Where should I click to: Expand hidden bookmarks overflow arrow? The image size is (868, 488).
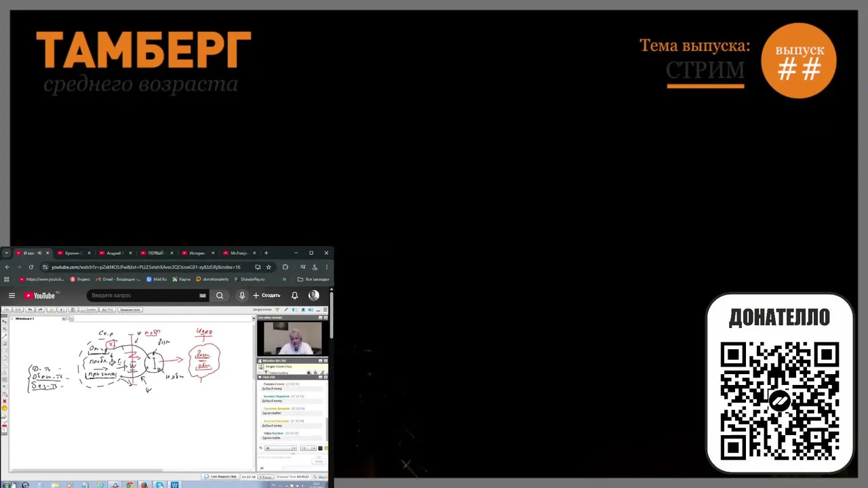click(x=284, y=279)
